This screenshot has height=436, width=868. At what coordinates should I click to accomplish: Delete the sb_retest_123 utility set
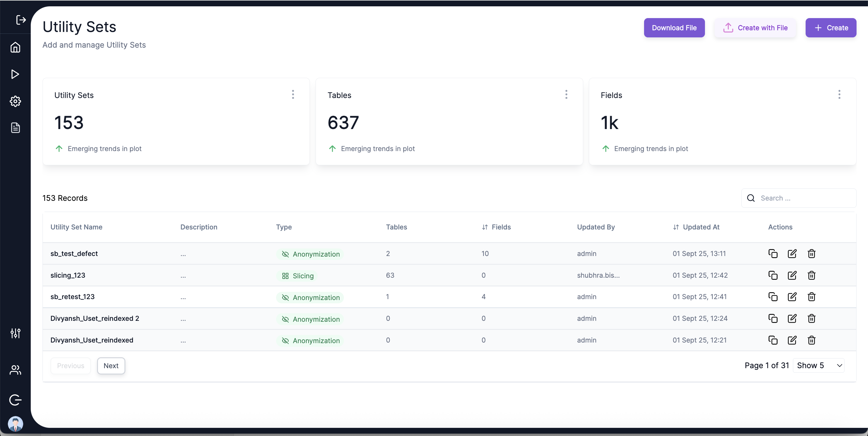(x=811, y=297)
